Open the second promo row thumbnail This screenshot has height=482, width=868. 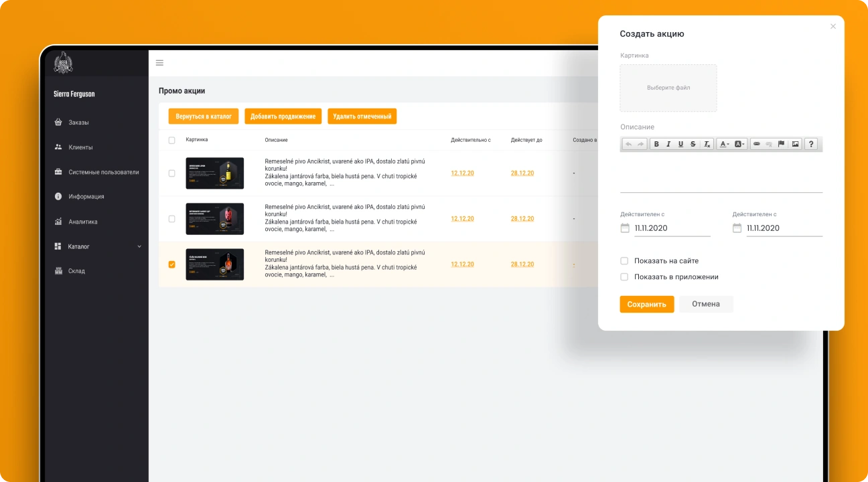214,219
